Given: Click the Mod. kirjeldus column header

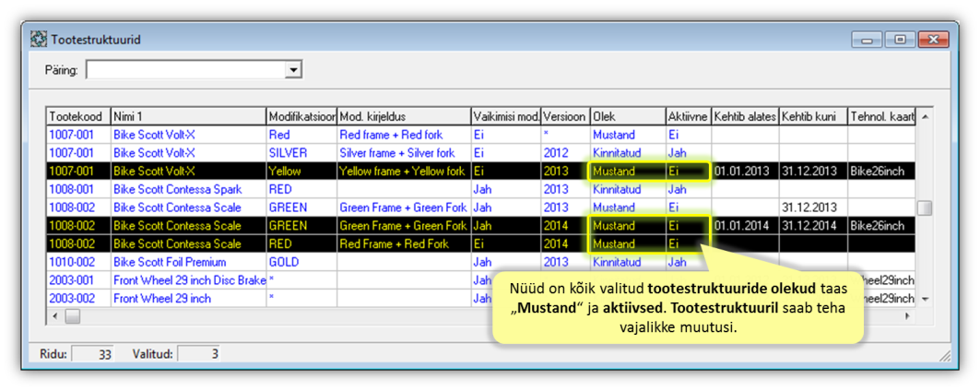Looking at the screenshot, I should click(x=404, y=117).
